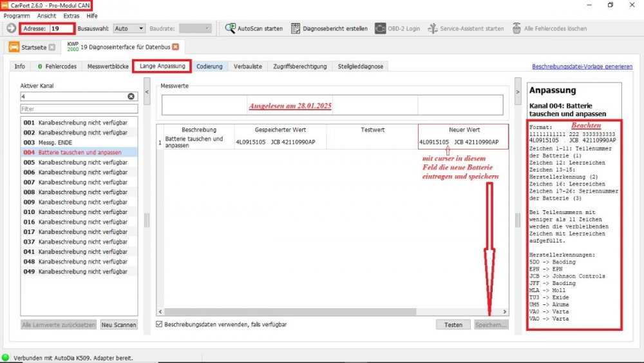This screenshot has width=644, height=363.
Task: Select channel 001 in the list
Action: point(79,123)
